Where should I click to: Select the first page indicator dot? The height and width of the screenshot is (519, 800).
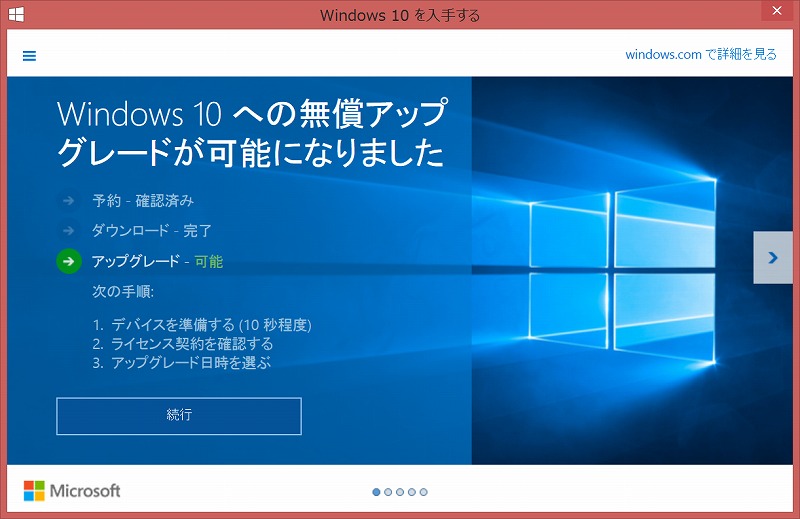[377, 492]
